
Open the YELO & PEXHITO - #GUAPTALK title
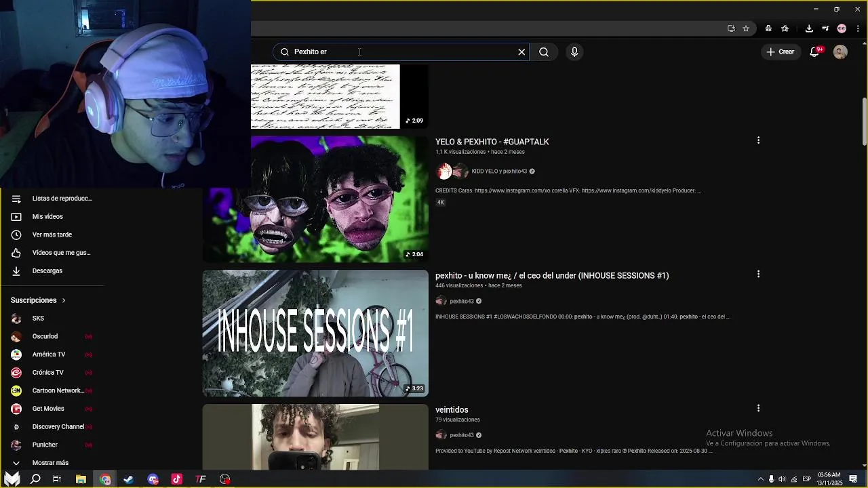492,142
